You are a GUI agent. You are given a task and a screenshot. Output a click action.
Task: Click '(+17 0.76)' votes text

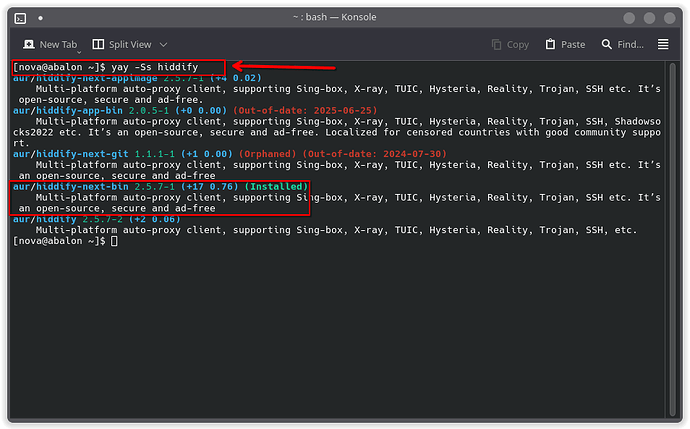click(209, 187)
